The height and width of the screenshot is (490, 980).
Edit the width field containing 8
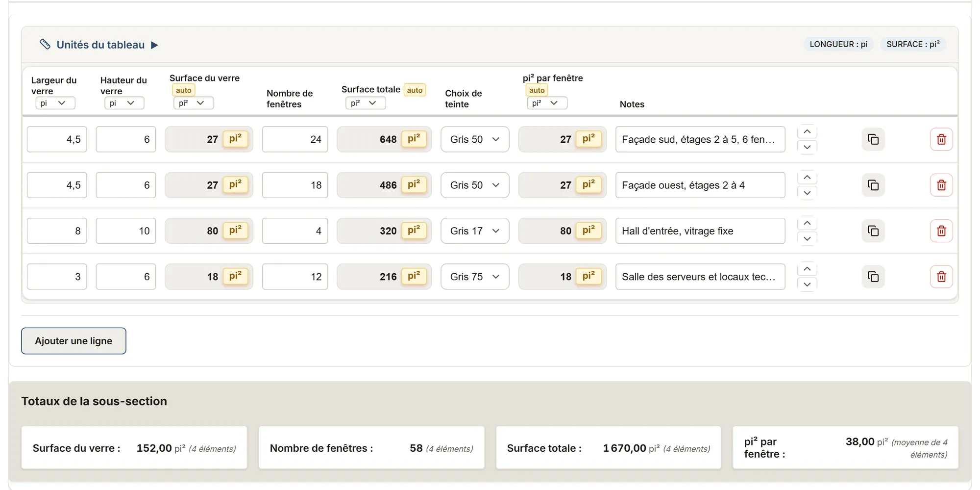(57, 231)
